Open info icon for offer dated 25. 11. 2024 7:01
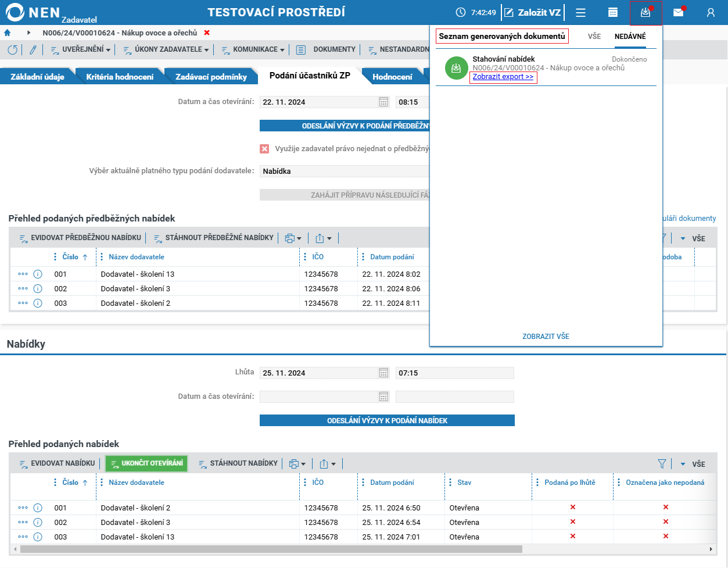 pyautogui.click(x=38, y=537)
